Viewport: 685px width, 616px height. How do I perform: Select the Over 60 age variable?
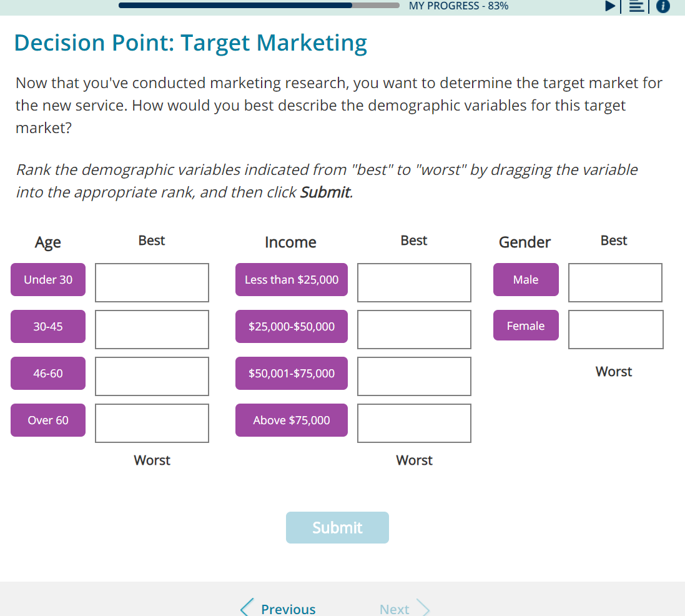pyautogui.click(x=47, y=420)
